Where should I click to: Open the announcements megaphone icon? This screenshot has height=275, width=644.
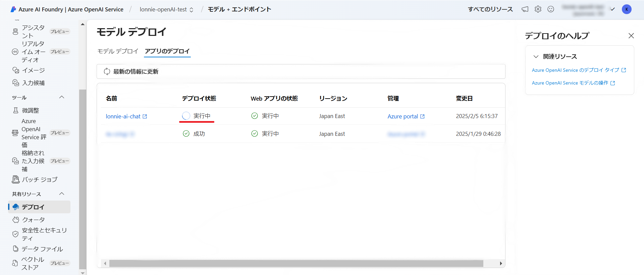pos(525,9)
